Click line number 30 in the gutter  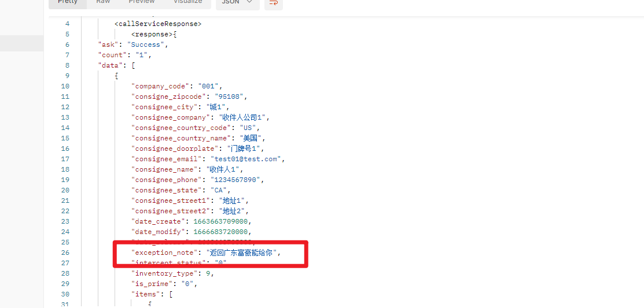65,294
